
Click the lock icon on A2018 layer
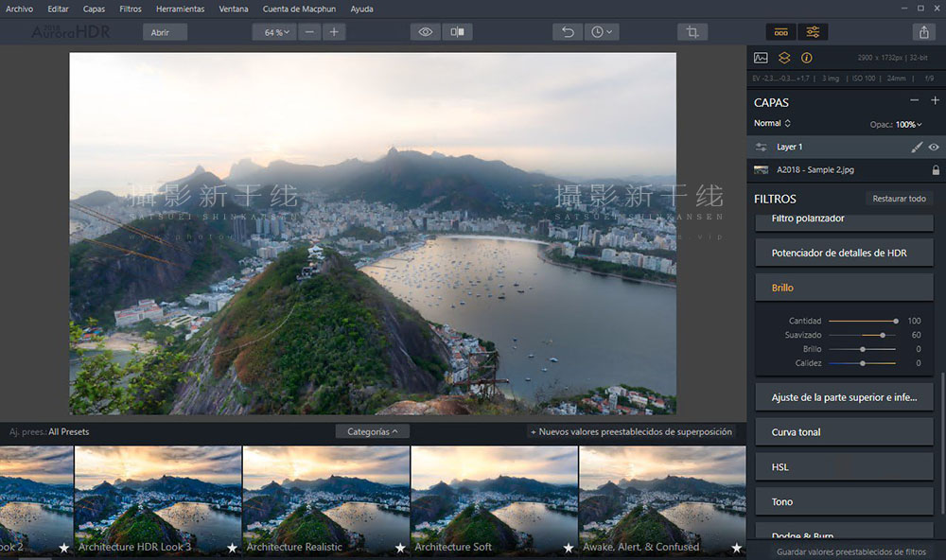click(x=936, y=170)
